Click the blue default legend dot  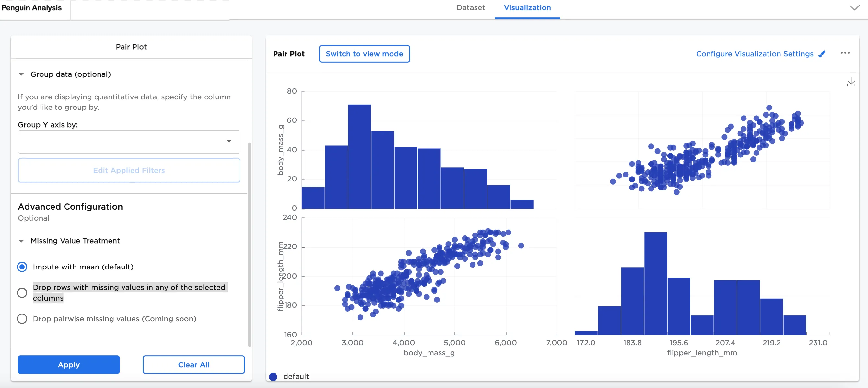273,376
